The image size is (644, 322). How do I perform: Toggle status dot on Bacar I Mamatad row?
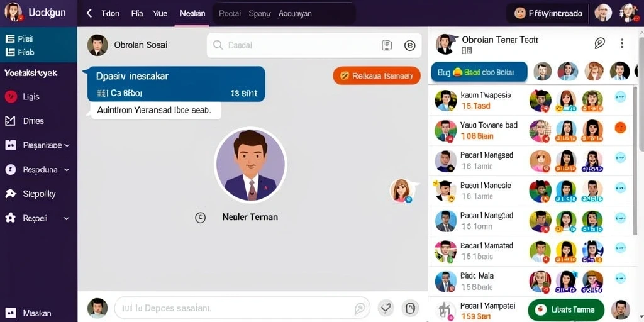pyautogui.click(x=620, y=248)
